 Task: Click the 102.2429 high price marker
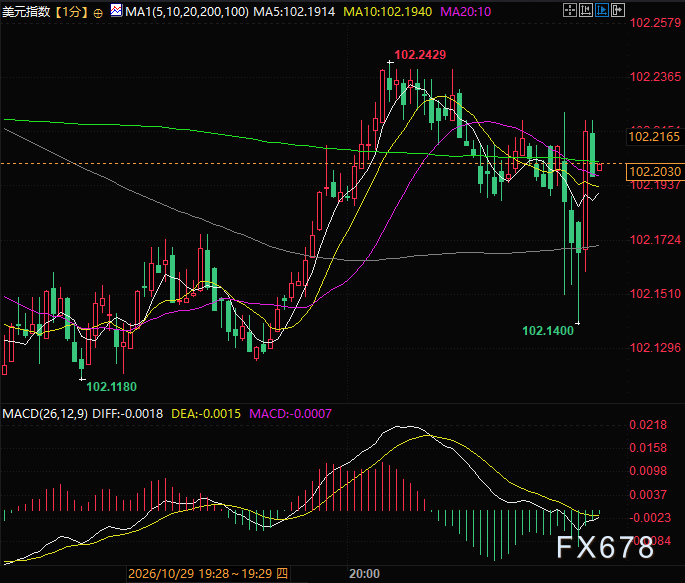click(420, 55)
